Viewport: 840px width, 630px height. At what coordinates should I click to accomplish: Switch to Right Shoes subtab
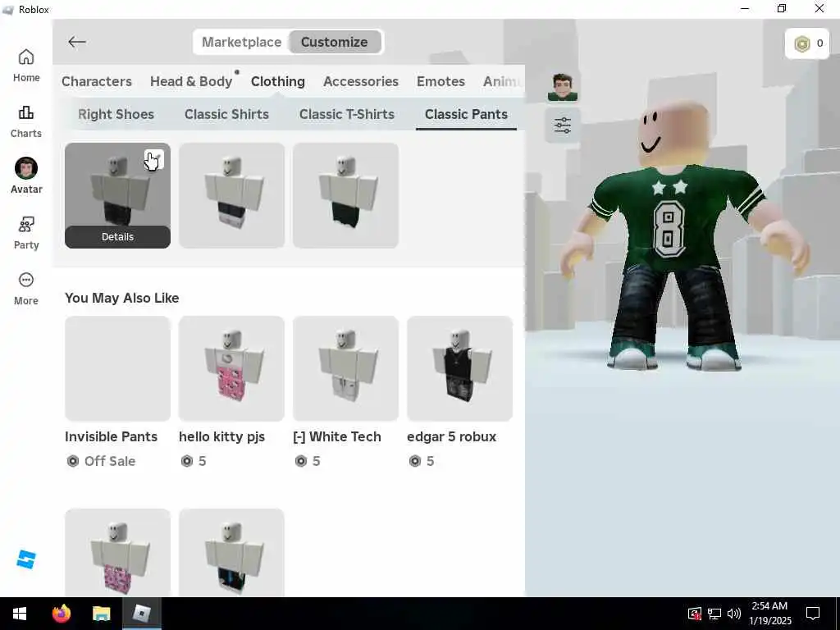click(x=116, y=114)
